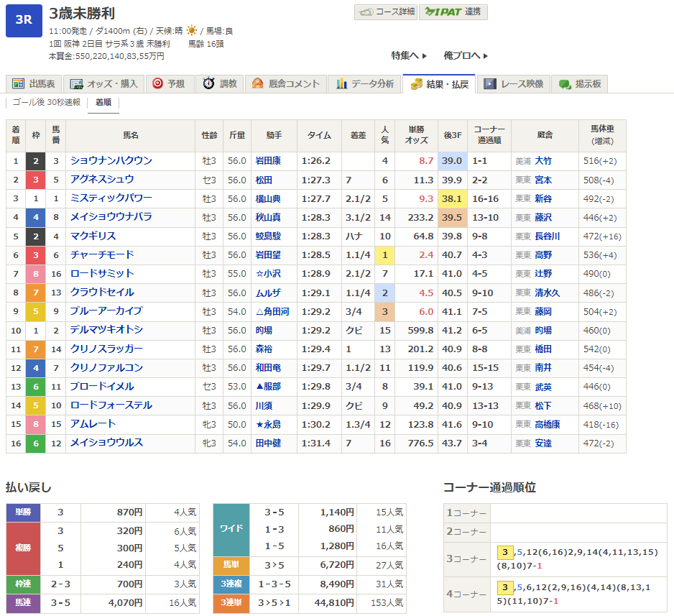Screen dimensions: 674x616
Task: Click the 3R race number badge
Action: tap(24, 19)
